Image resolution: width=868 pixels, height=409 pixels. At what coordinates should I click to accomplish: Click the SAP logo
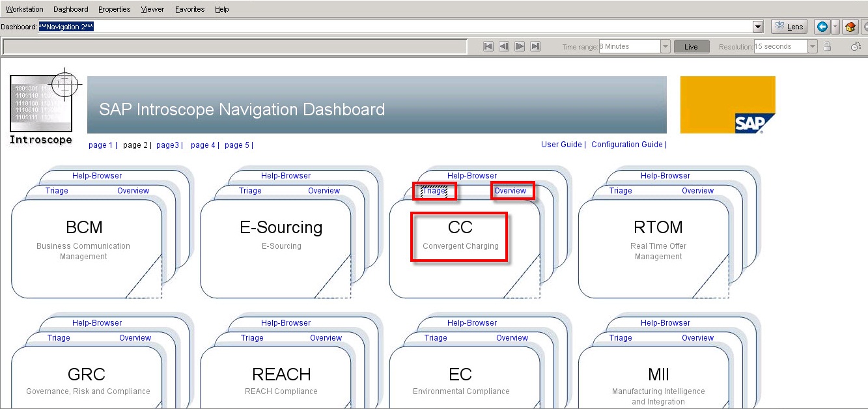(x=728, y=105)
